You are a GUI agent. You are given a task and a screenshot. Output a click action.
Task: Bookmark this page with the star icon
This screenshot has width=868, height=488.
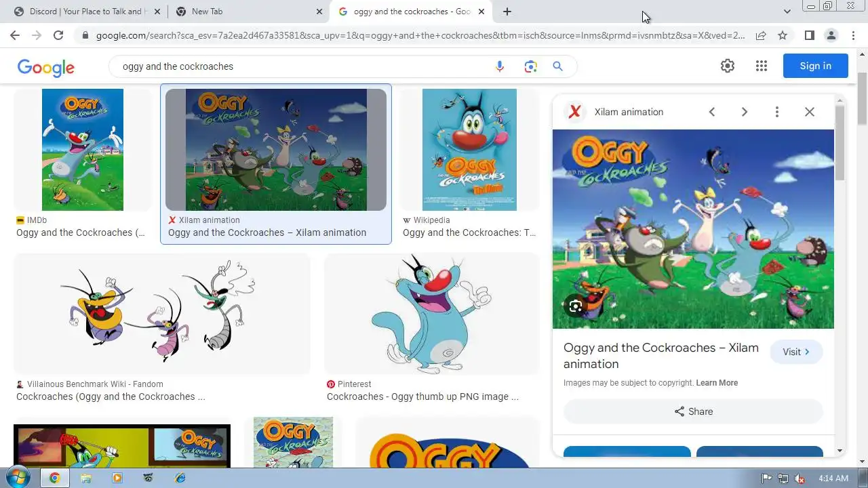783,35
